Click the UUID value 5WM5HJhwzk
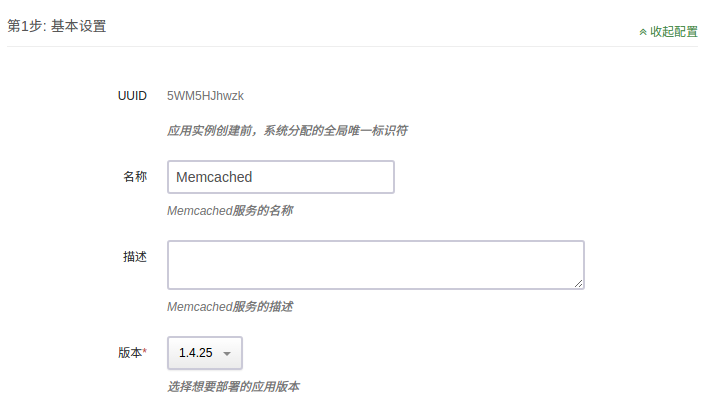This screenshot has width=715, height=415. [x=205, y=96]
